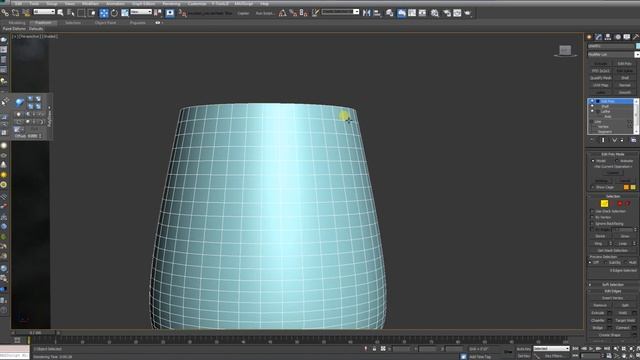The width and height of the screenshot is (640, 360).
Task: Open named selection sets dropdown
Action: point(340,12)
